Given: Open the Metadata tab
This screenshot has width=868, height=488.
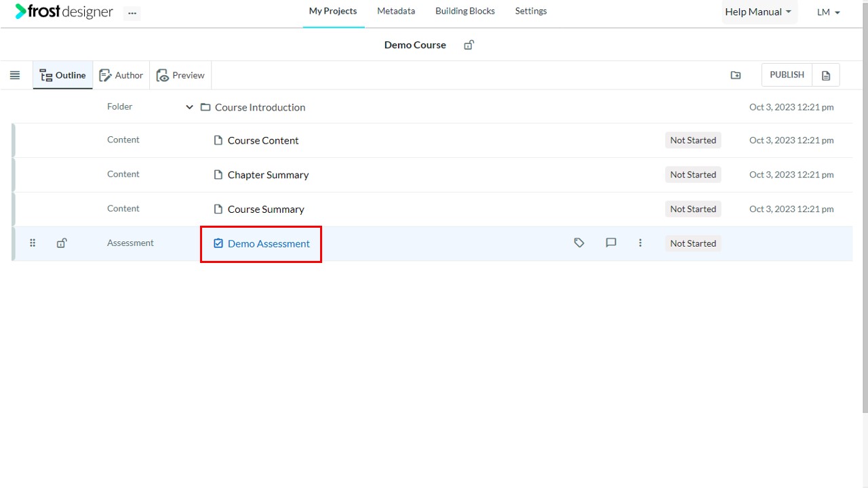Looking at the screenshot, I should click(x=396, y=12).
